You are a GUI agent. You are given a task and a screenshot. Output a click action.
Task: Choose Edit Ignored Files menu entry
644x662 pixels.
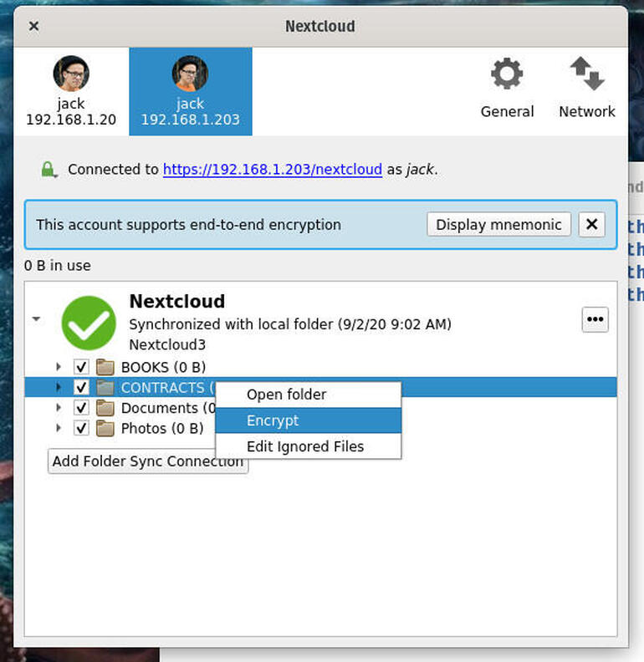308,446
